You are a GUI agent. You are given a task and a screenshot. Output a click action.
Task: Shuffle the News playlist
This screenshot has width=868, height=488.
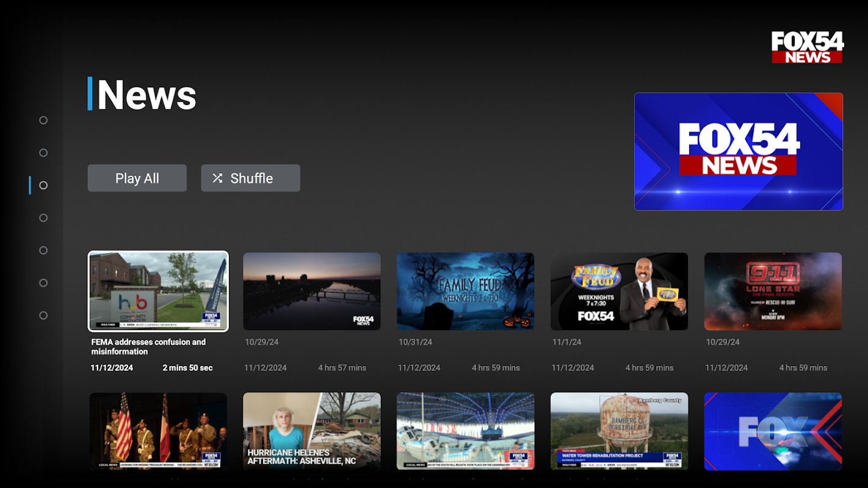click(x=250, y=178)
